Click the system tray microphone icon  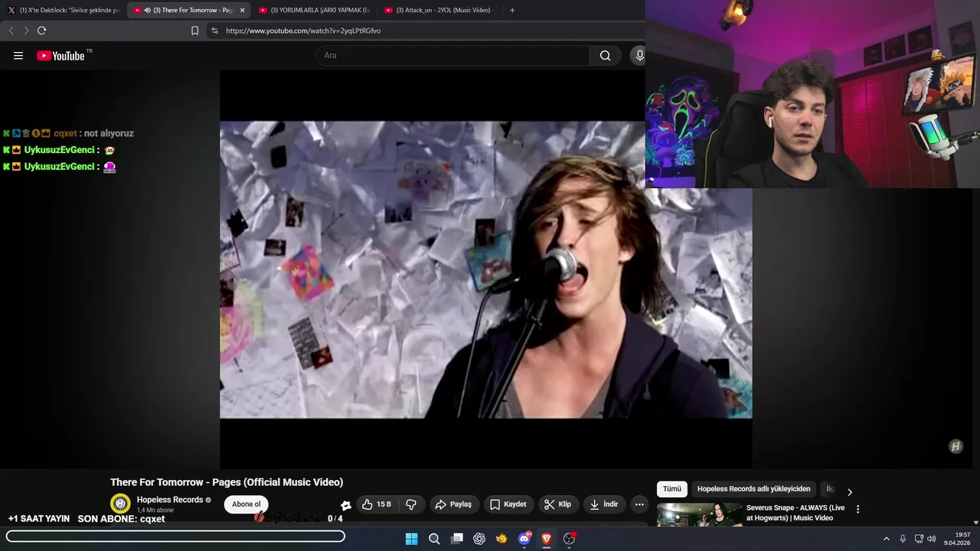(903, 539)
